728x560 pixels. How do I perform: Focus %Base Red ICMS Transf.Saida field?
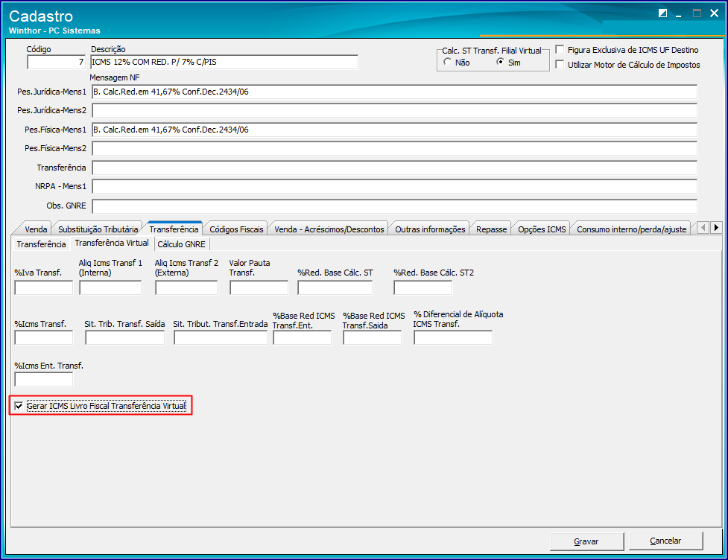tap(372, 338)
